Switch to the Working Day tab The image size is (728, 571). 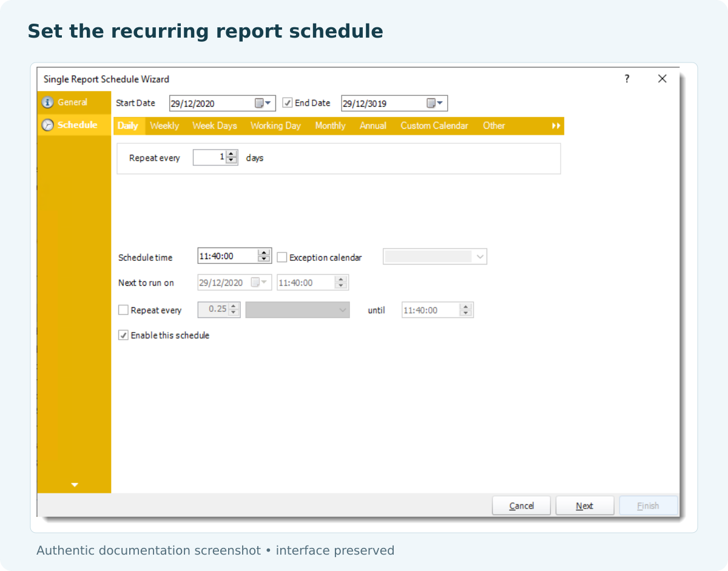pos(275,126)
